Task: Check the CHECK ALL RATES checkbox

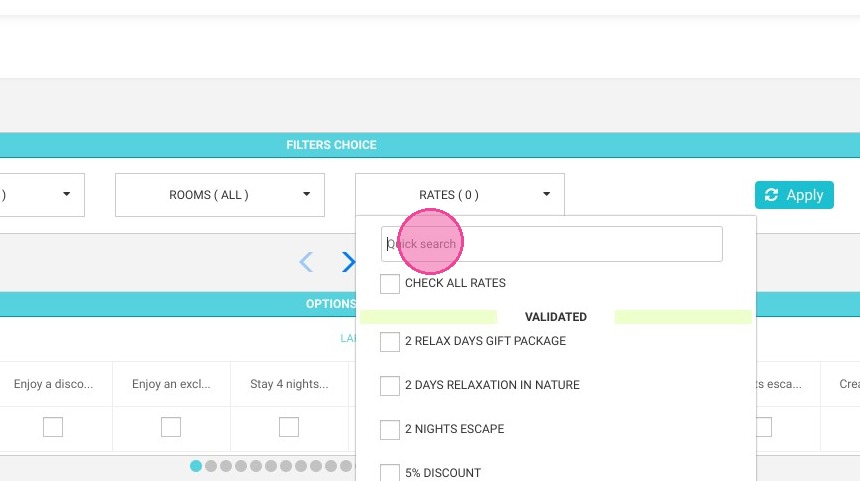Action: click(389, 284)
